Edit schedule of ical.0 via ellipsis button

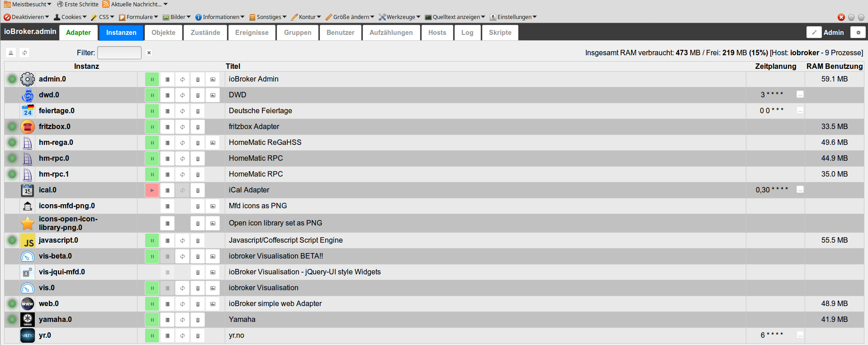tap(800, 190)
